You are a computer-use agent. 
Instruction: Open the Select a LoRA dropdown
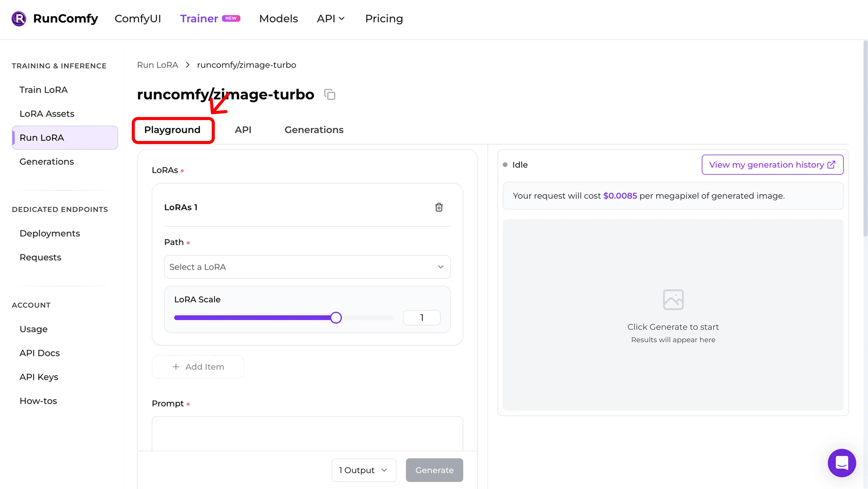click(307, 267)
